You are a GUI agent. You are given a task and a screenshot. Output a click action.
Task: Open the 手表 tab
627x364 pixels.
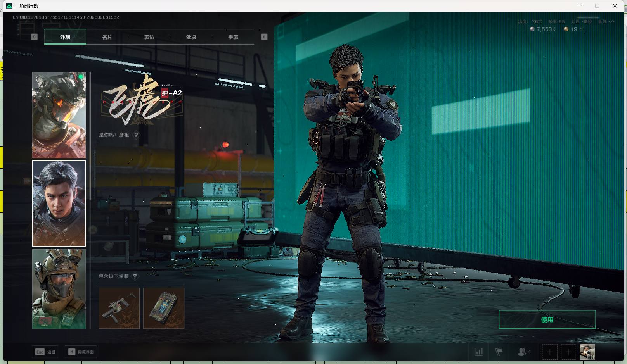tap(233, 37)
